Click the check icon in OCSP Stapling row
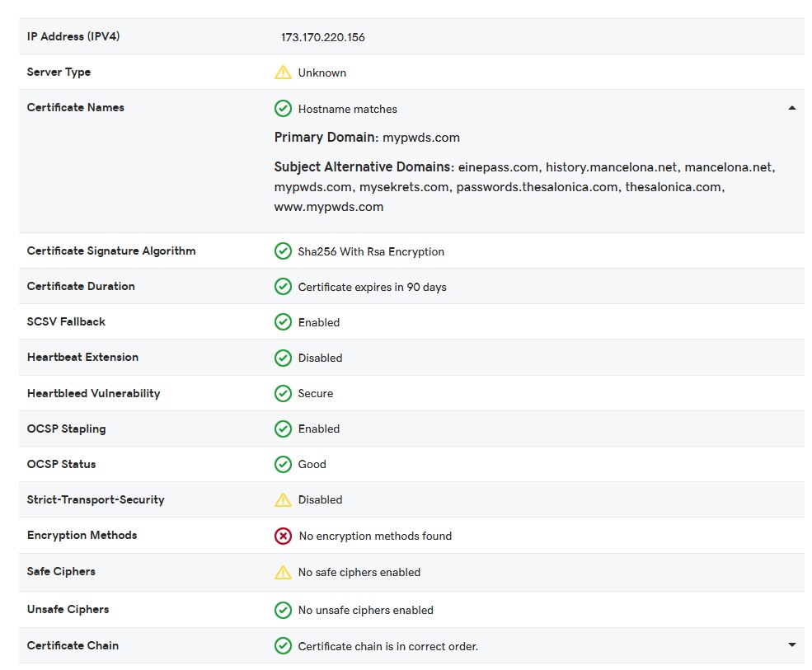 283,429
